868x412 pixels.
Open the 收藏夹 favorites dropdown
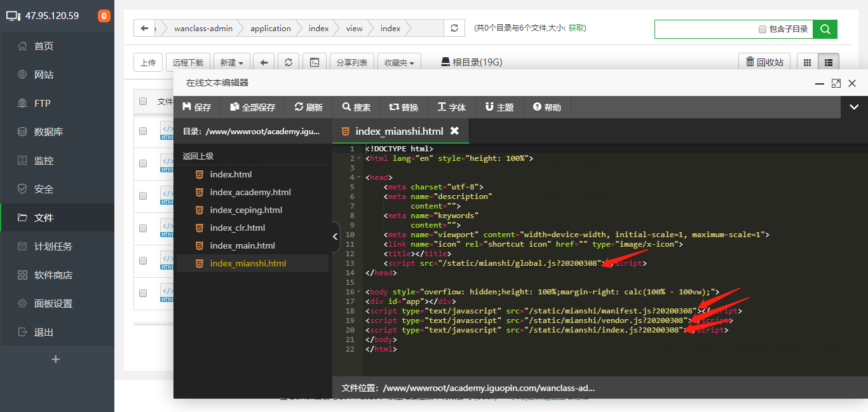tap(399, 61)
